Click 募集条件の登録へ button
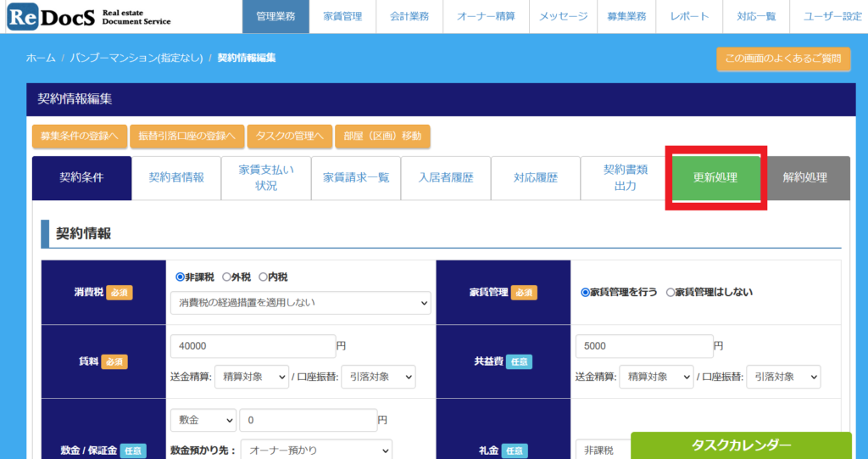Image resolution: width=868 pixels, height=459 pixels. [80, 136]
